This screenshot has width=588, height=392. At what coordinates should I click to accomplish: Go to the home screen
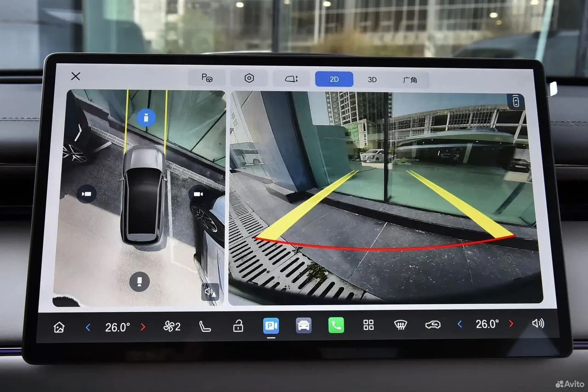tap(59, 327)
